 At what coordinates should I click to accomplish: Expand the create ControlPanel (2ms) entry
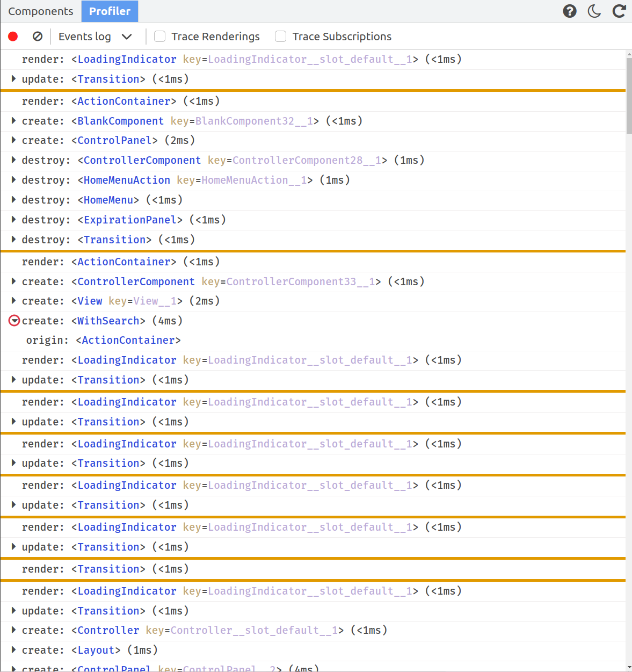click(x=14, y=140)
